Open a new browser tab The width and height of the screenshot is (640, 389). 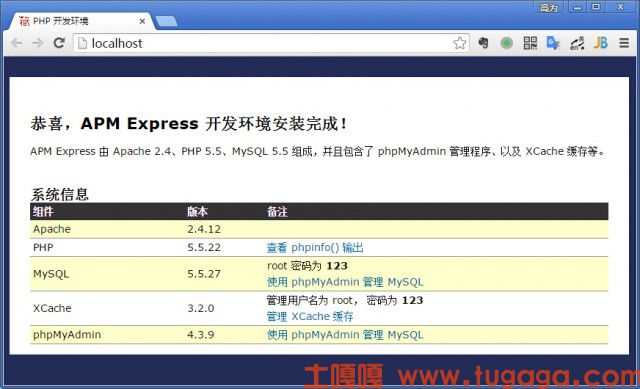[167, 21]
